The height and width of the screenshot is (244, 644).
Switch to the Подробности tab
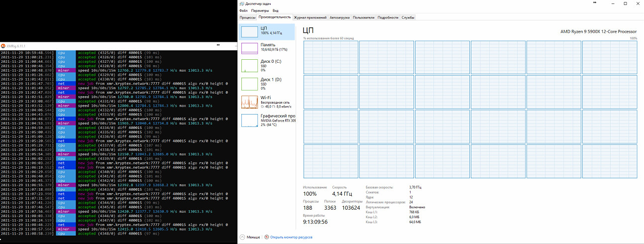click(x=388, y=17)
